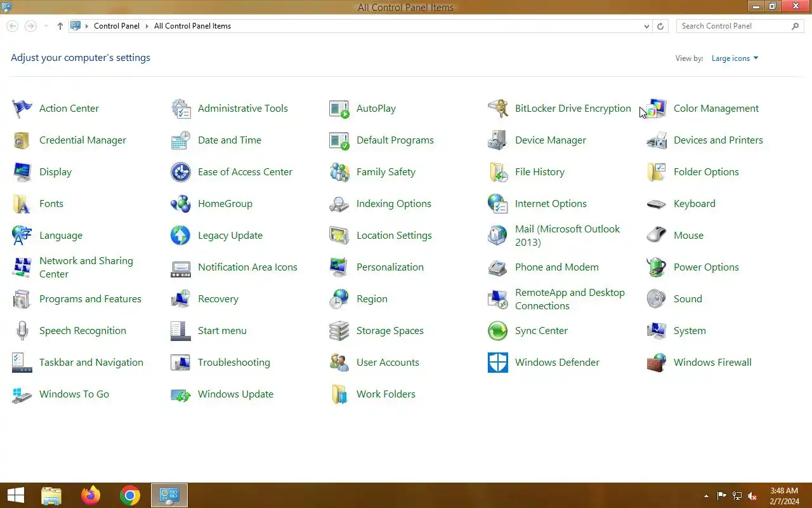
Task: Open the Indexing Options magnifier icon
Action: [x=339, y=204]
